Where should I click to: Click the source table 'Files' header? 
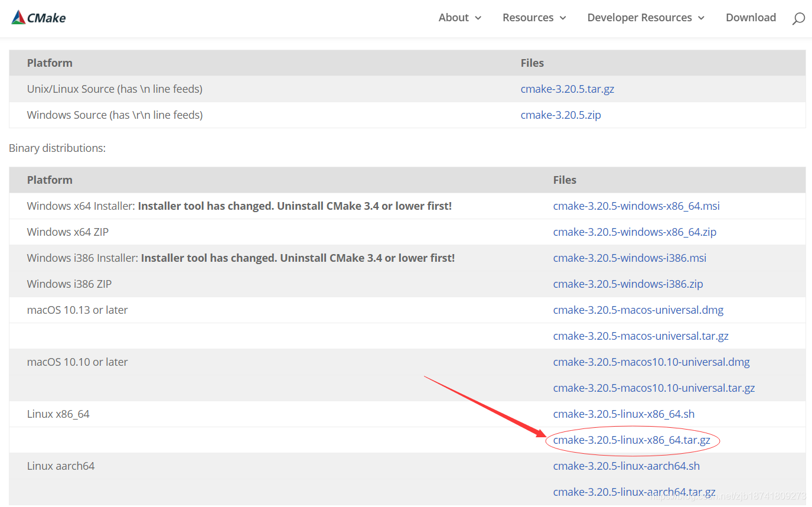pyautogui.click(x=532, y=63)
